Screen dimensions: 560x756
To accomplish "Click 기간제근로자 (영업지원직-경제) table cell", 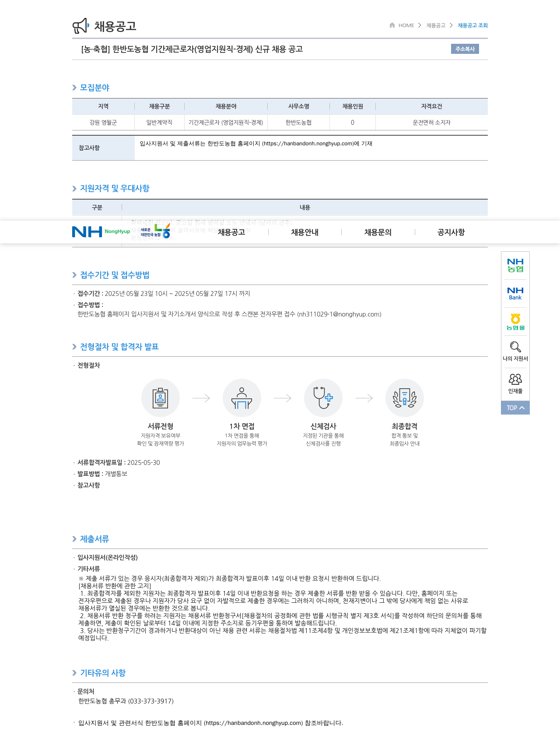I will 226,123.
